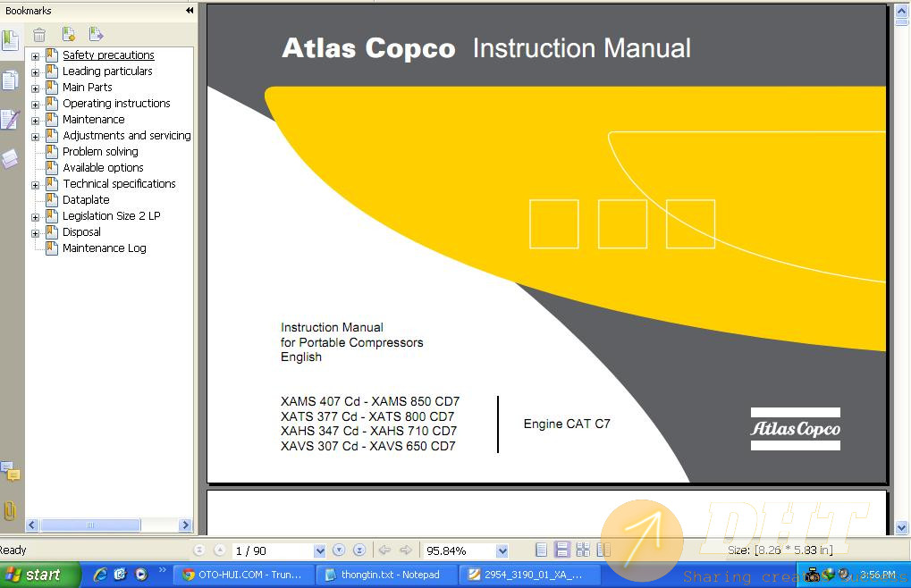Open Adjustments and servicing bookmark
This screenshot has height=588, width=911.
click(127, 135)
